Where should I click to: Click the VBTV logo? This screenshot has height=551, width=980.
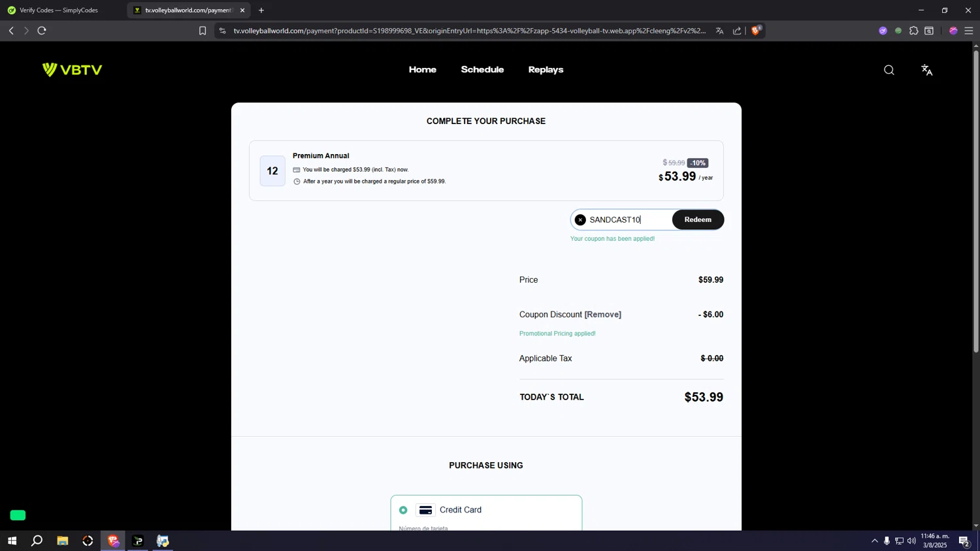point(72,70)
